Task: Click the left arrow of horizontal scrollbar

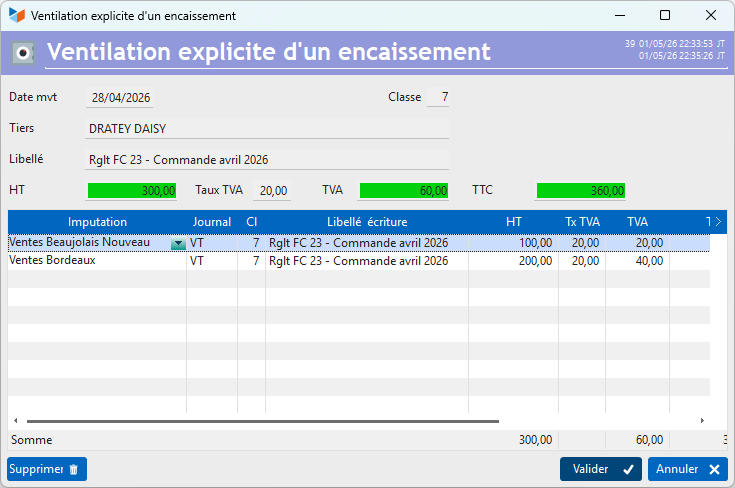Action: click(15, 420)
